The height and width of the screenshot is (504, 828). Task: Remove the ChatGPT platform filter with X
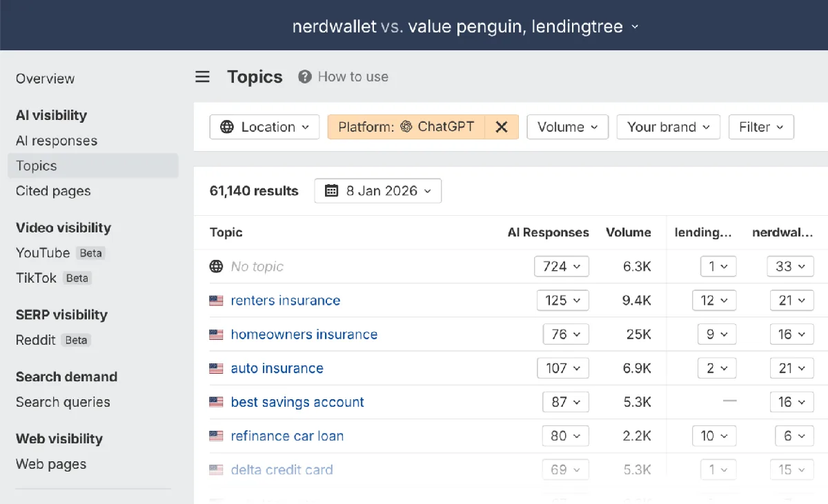pyautogui.click(x=502, y=127)
